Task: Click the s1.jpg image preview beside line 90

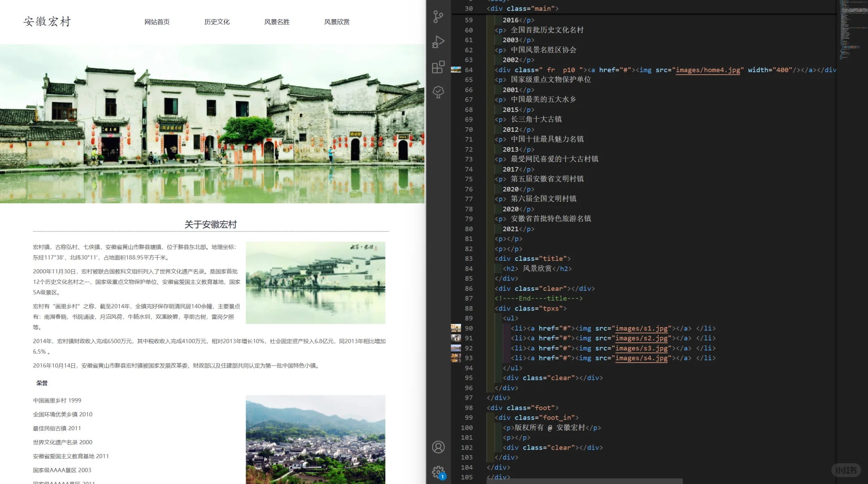Action: 456,328
